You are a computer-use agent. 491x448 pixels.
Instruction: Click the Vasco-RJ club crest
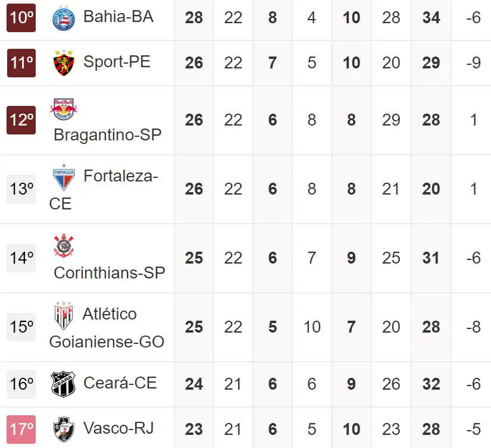(64, 429)
